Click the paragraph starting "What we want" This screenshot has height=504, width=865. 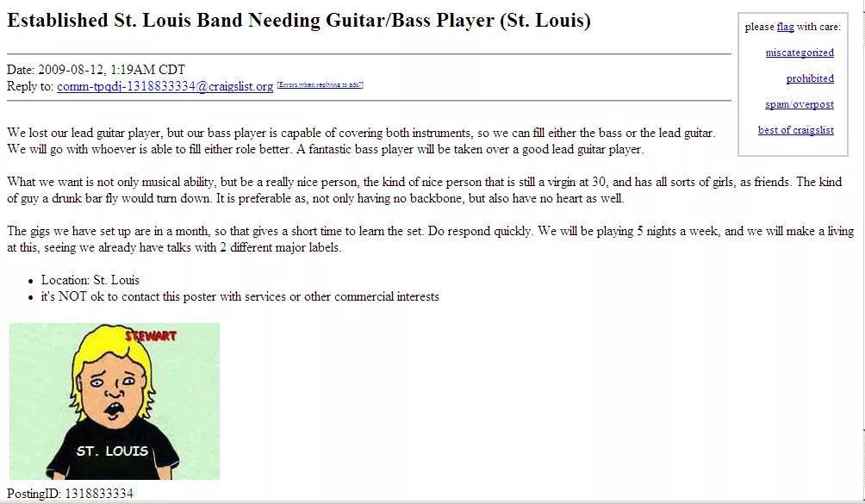pyautogui.click(x=424, y=190)
